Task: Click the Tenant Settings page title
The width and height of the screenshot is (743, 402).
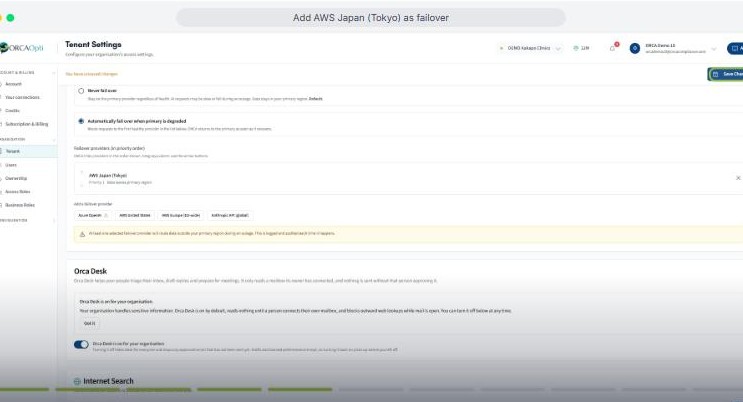Action: pyautogui.click(x=93, y=44)
